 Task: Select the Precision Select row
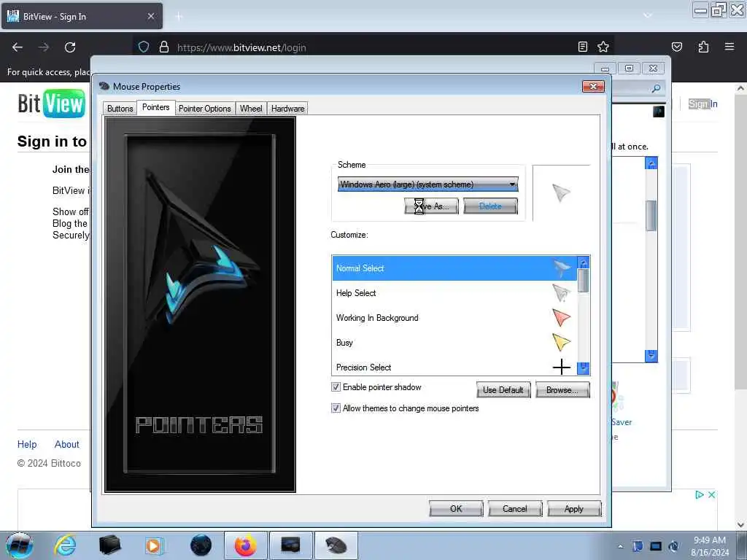pos(454,367)
